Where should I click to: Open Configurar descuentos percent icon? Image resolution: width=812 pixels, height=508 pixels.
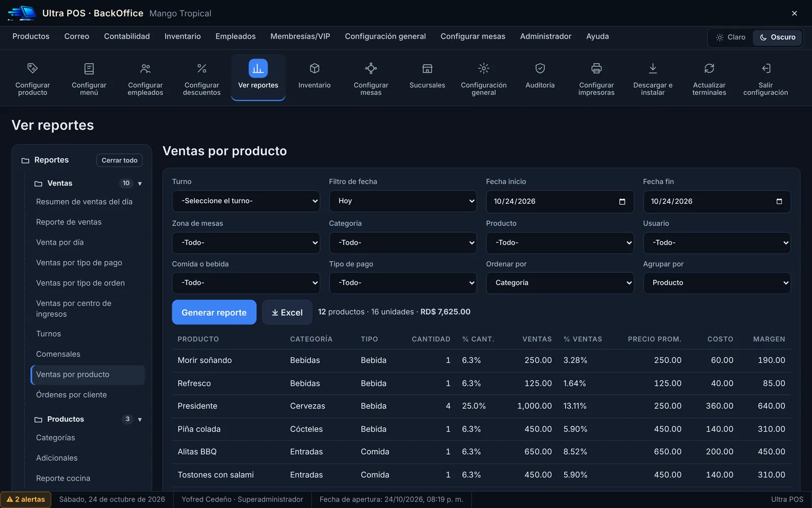click(202, 68)
